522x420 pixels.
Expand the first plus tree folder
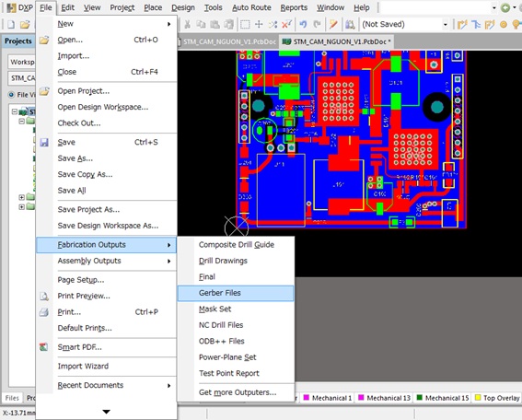[22, 197]
